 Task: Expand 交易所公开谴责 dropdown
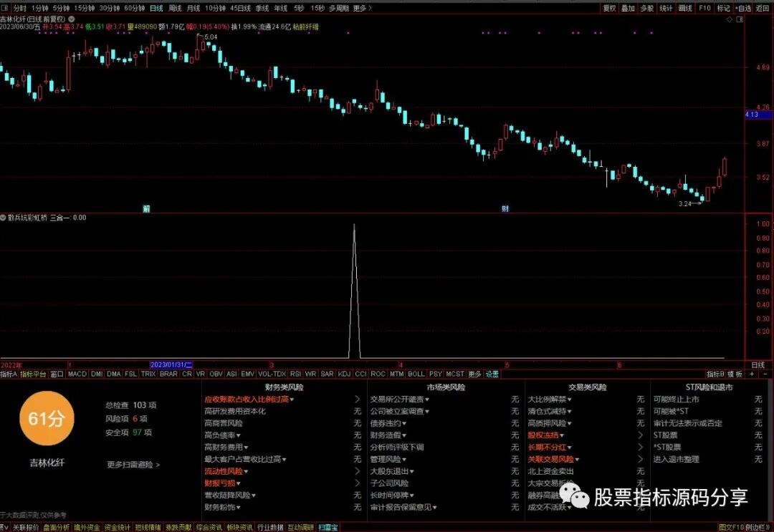click(427, 400)
